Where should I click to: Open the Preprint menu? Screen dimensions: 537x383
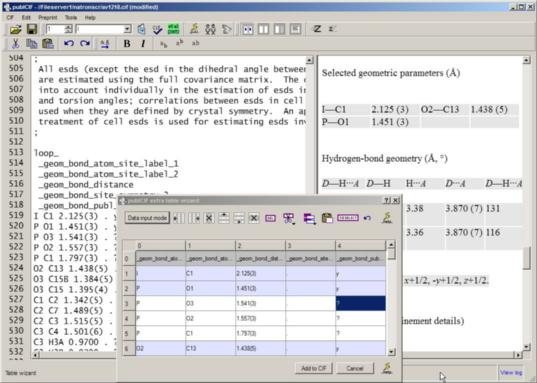coord(48,17)
